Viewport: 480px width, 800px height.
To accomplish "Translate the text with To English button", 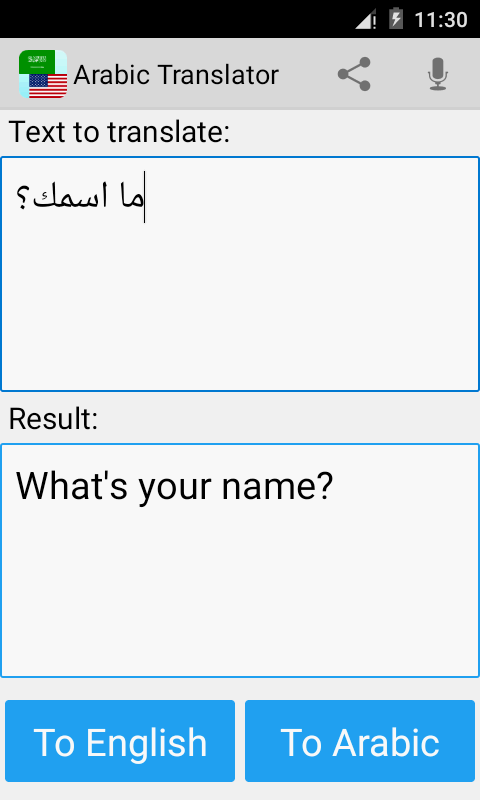I will [x=120, y=741].
